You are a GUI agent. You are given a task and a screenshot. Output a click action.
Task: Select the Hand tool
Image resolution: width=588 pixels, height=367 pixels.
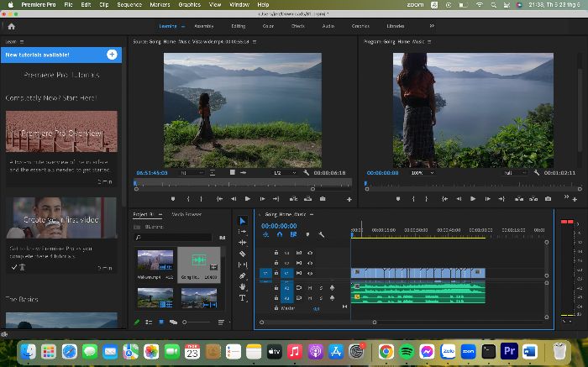(x=242, y=286)
